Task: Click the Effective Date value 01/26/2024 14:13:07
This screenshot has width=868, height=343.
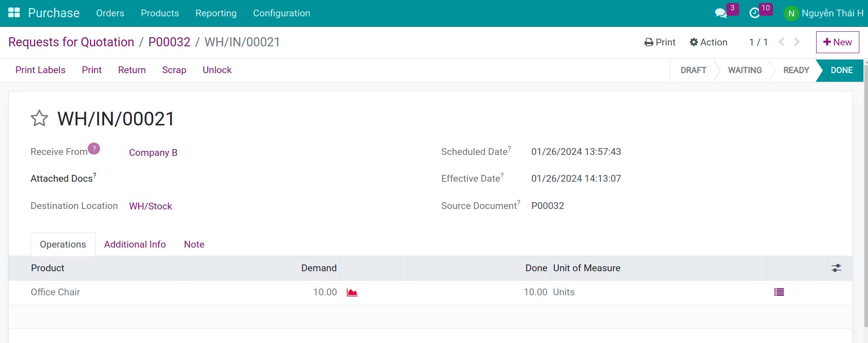Action: click(x=576, y=179)
